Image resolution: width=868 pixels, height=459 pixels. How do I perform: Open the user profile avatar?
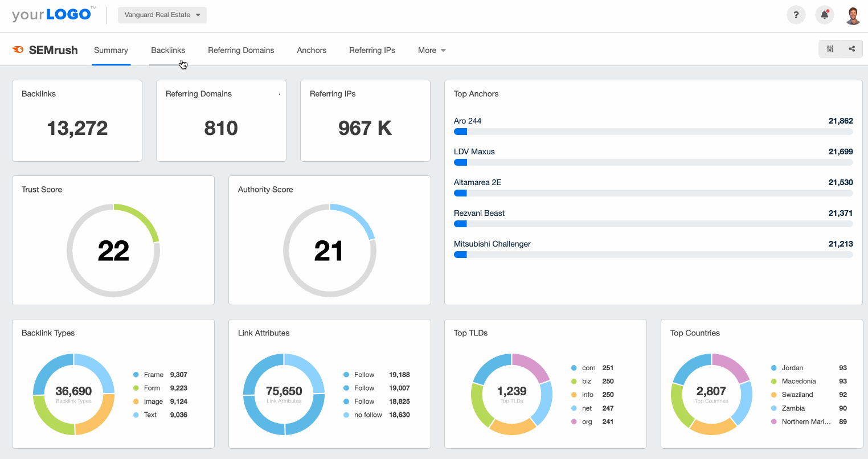(x=853, y=15)
